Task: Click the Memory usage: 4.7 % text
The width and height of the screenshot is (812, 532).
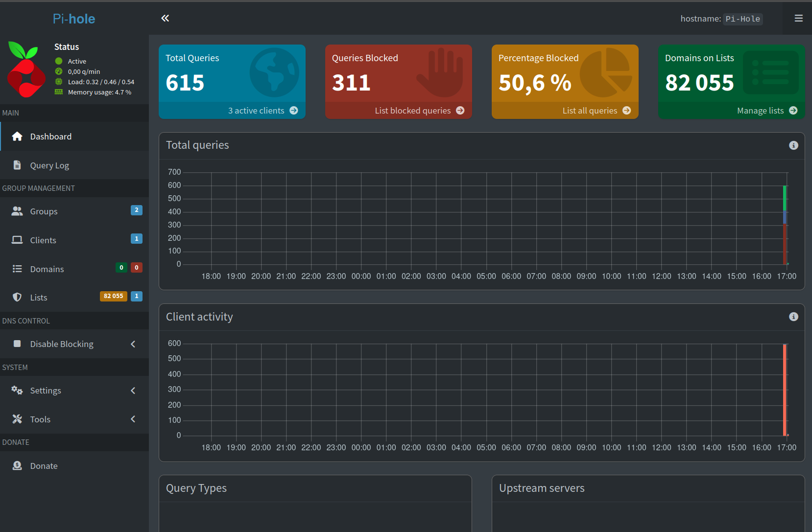Action: coord(99,92)
